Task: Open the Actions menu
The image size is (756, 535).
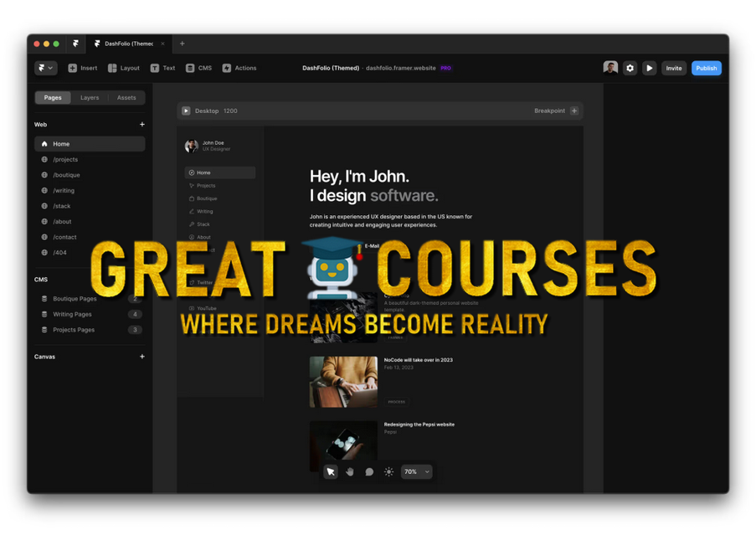Action: [239, 68]
